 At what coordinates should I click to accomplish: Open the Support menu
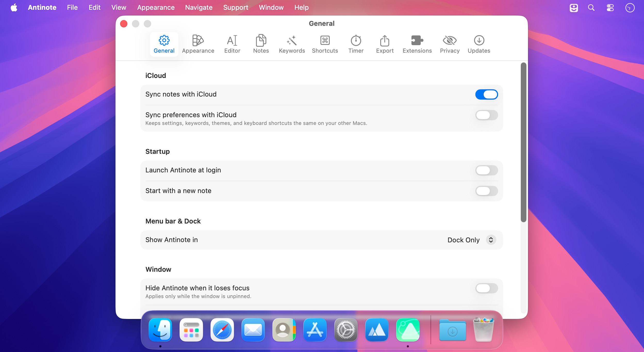[x=236, y=7]
